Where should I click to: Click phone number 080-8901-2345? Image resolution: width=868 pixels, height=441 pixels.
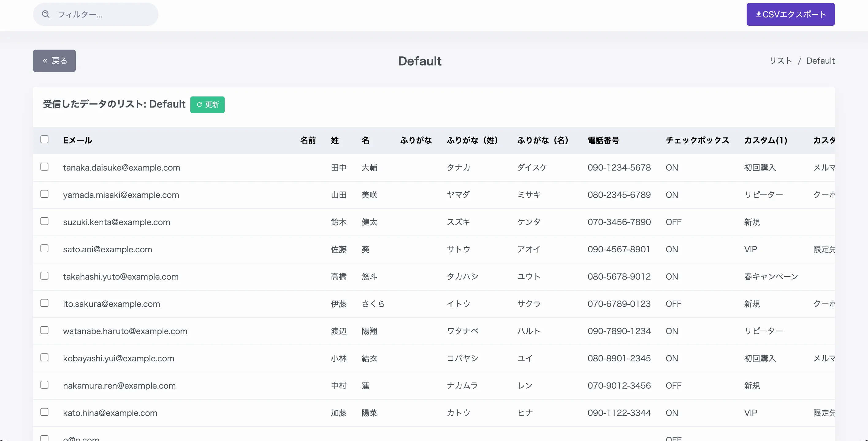pyautogui.click(x=619, y=359)
